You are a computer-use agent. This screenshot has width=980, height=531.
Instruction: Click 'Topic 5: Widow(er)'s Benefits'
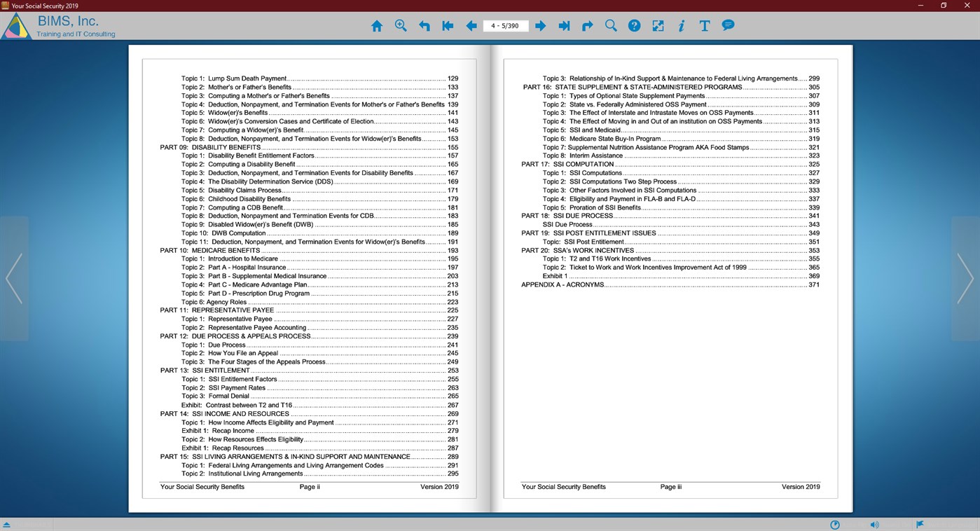coord(319,113)
